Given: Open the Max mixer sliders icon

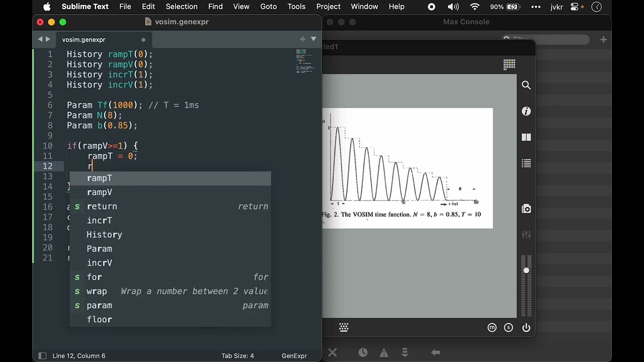Looking at the screenshot, I should 526,235.
